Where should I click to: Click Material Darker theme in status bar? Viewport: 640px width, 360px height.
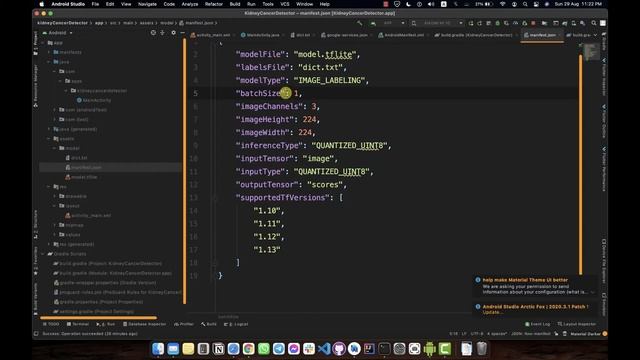(x=585, y=334)
